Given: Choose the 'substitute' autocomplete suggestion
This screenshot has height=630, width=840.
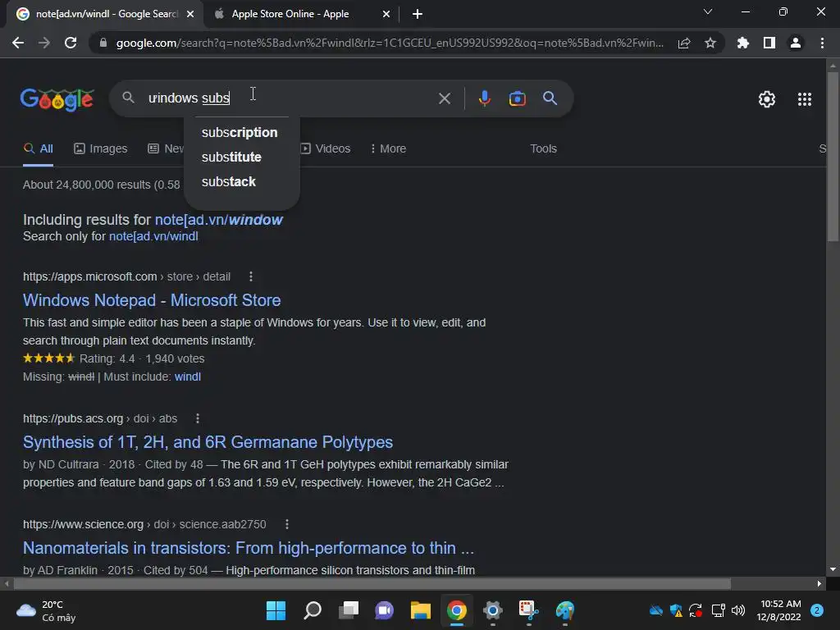Looking at the screenshot, I should pos(231,157).
